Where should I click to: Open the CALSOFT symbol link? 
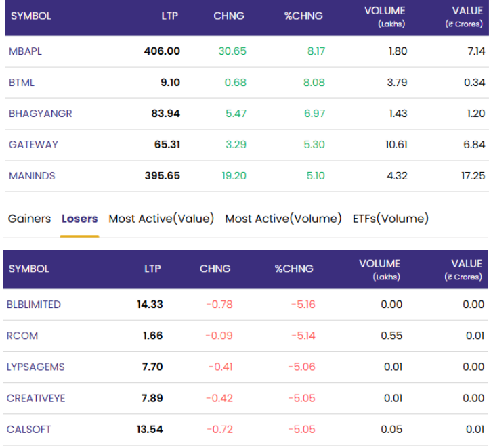click(28, 430)
